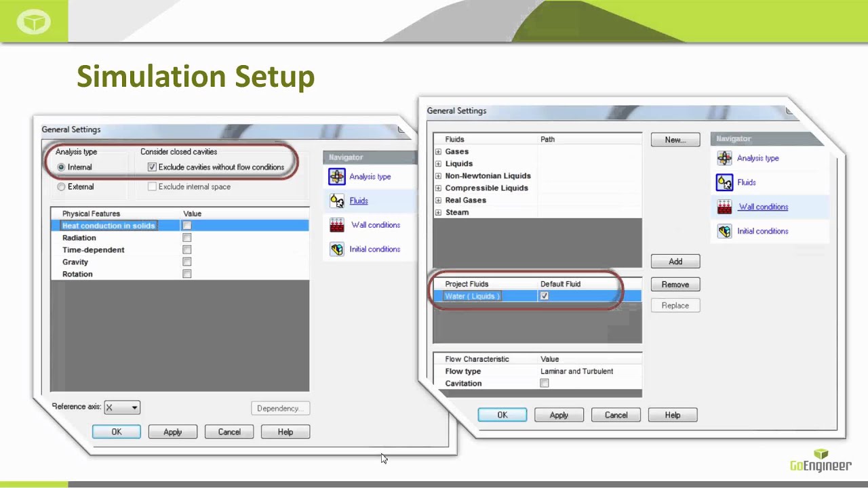Open Wall conditions link in right navigator
868x488 pixels.
coord(764,207)
